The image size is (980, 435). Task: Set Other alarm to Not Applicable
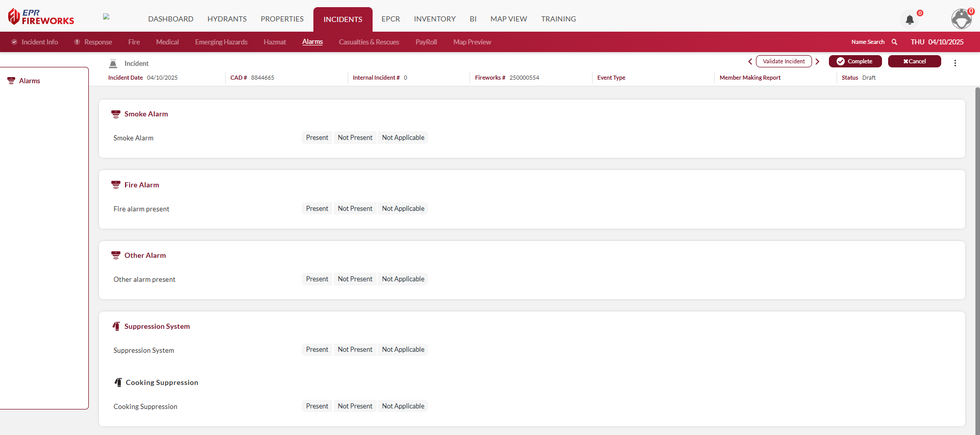403,279
